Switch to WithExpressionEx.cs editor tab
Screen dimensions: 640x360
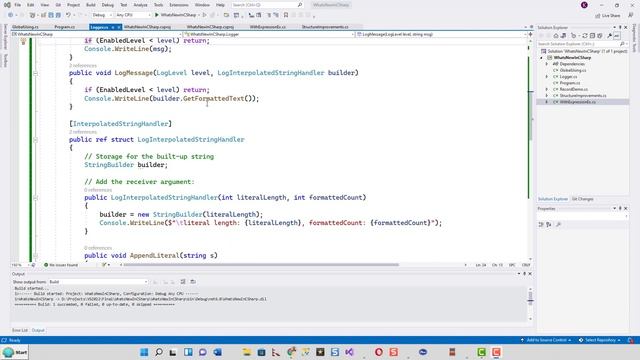pos(267,27)
